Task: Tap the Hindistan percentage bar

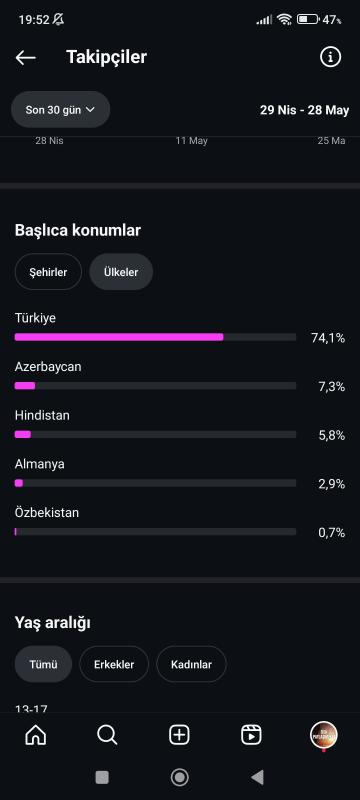Action: click(155, 434)
